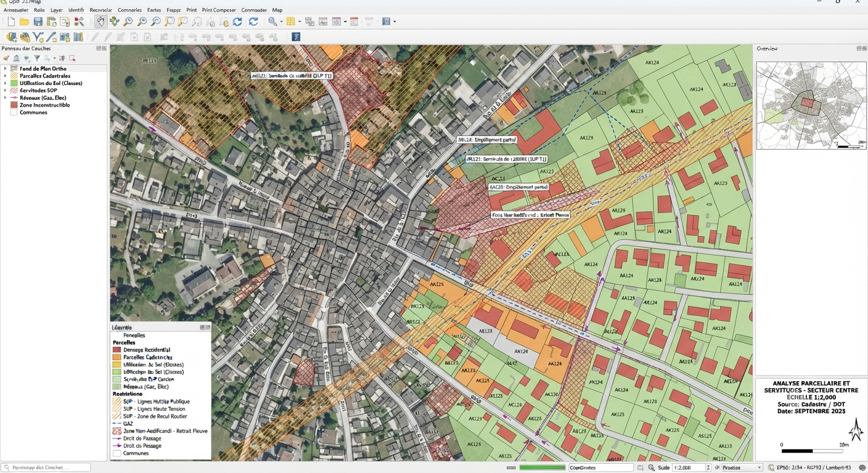Open the Print Composer menu
Image resolution: width=868 pixels, height=473 pixels.
point(219,10)
